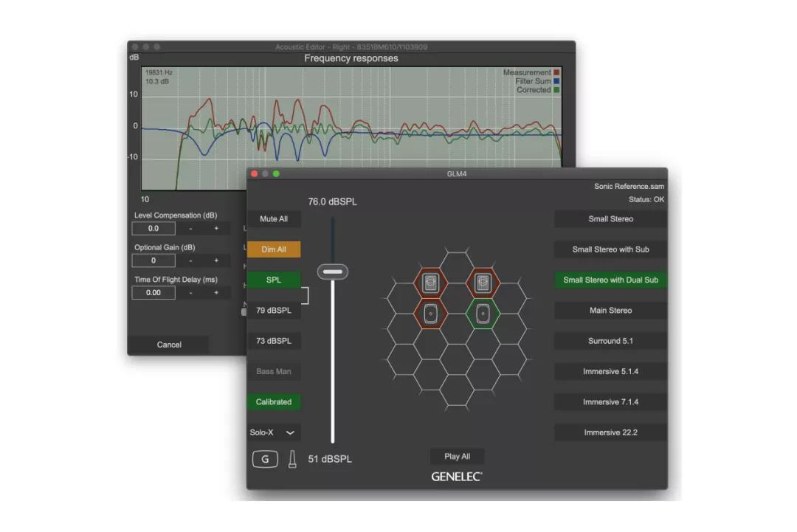Click the master volume slider handle
Screen dimensions: 797x532
pos(332,272)
